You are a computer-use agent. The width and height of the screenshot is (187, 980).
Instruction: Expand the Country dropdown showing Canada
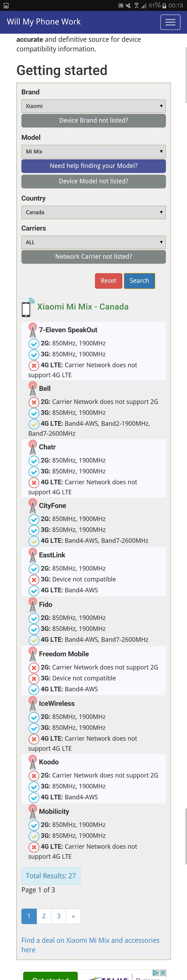pyautogui.click(x=93, y=212)
